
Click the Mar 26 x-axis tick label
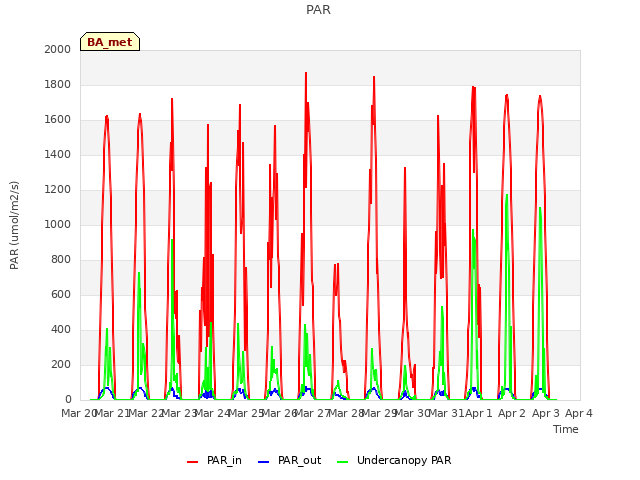279,413
